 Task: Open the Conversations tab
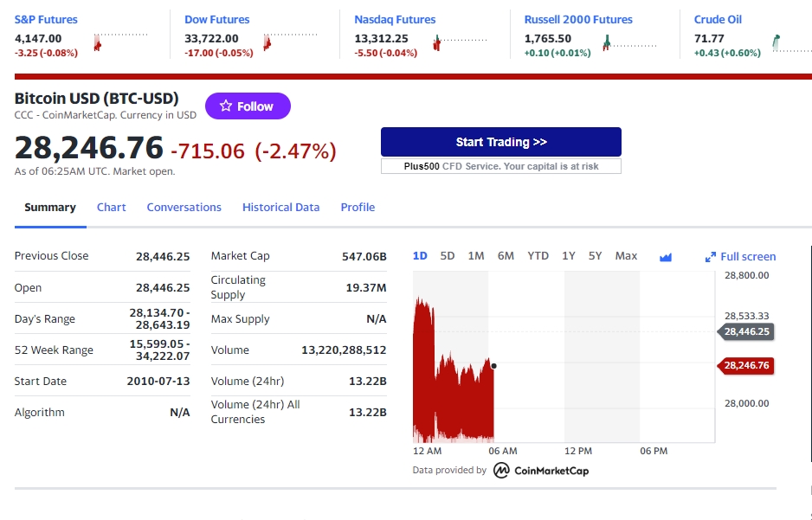(184, 207)
